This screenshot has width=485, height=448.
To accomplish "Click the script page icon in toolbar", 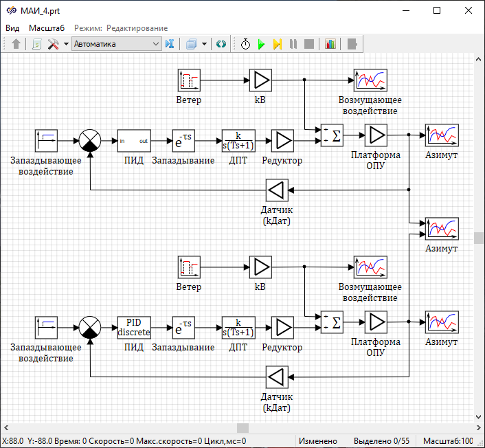I will [x=36, y=44].
